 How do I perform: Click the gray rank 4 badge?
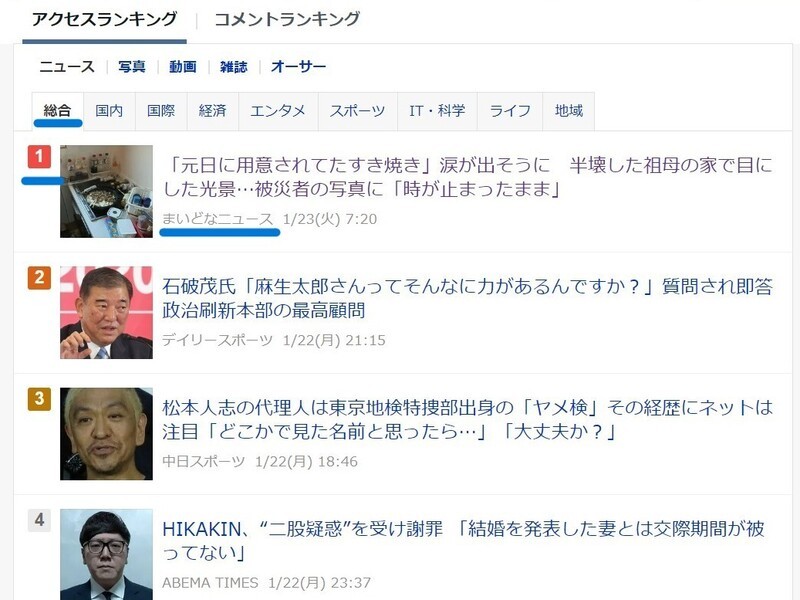39,520
